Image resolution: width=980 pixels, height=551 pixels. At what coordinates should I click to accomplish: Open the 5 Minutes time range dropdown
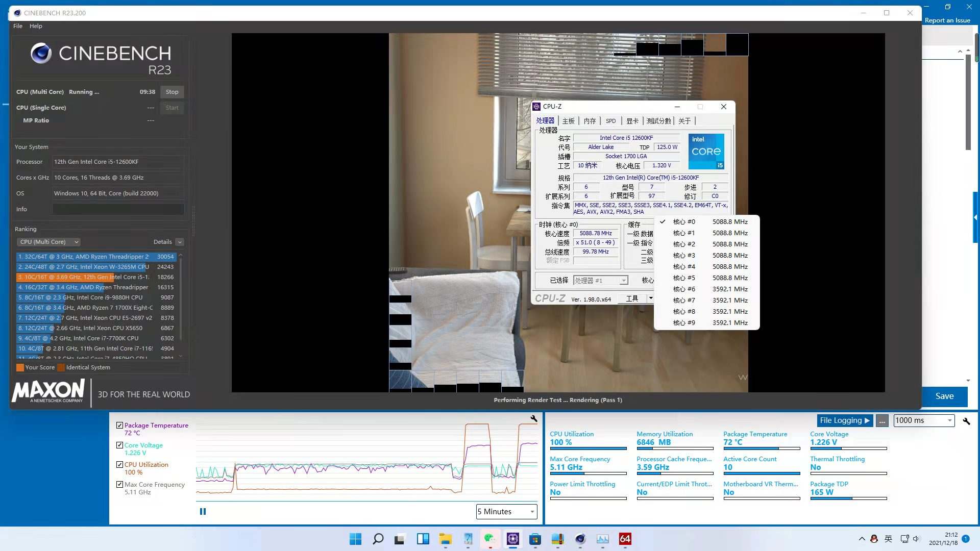coord(506,511)
